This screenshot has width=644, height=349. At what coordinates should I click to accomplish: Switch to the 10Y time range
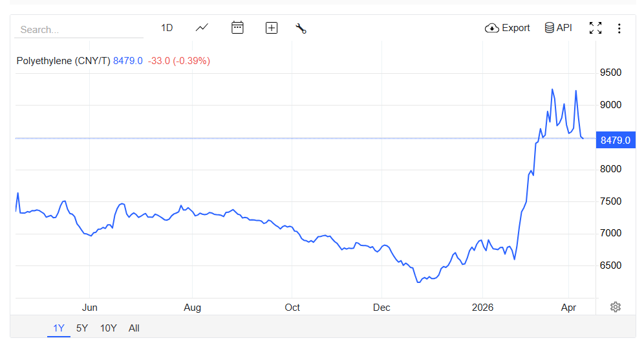pos(108,328)
